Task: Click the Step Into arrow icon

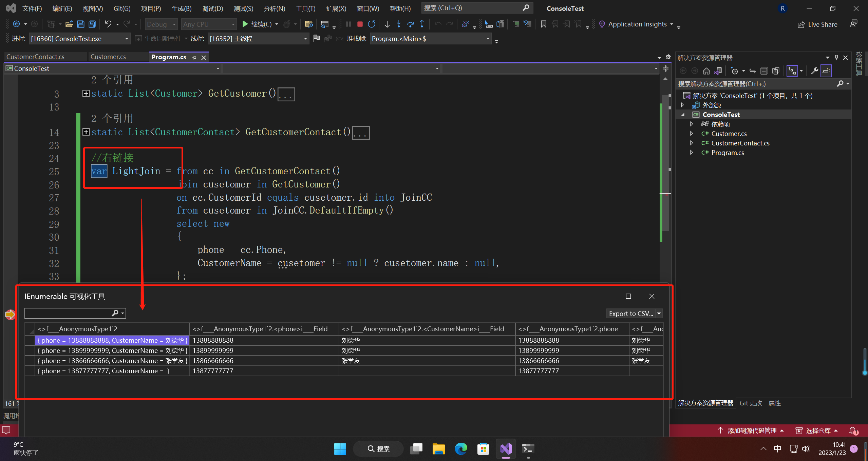Action: pos(399,24)
